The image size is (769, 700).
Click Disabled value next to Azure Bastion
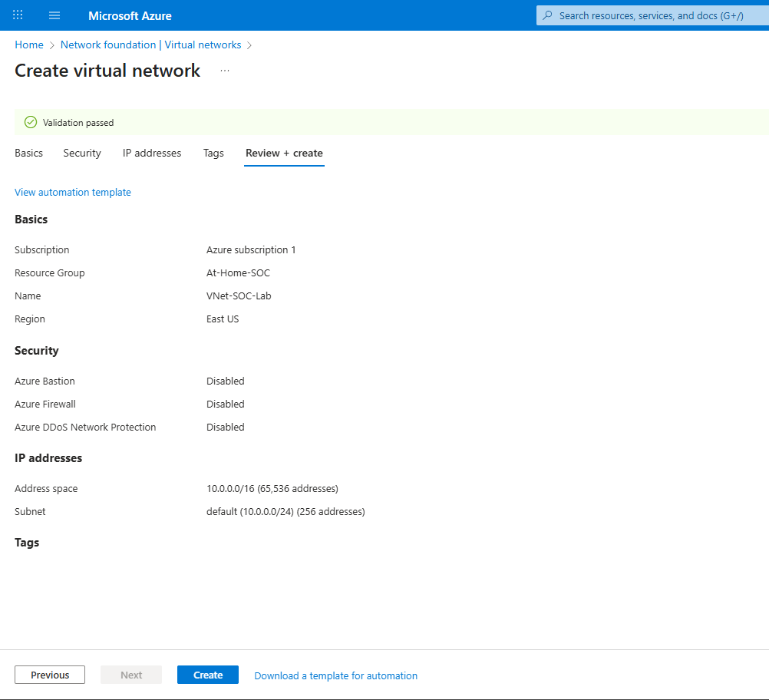pyautogui.click(x=225, y=381)
